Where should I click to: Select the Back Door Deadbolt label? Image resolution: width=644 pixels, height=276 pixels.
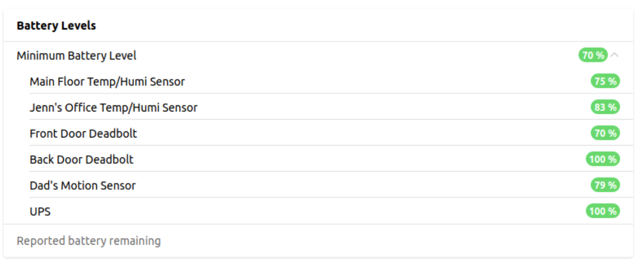coord(82,159)
